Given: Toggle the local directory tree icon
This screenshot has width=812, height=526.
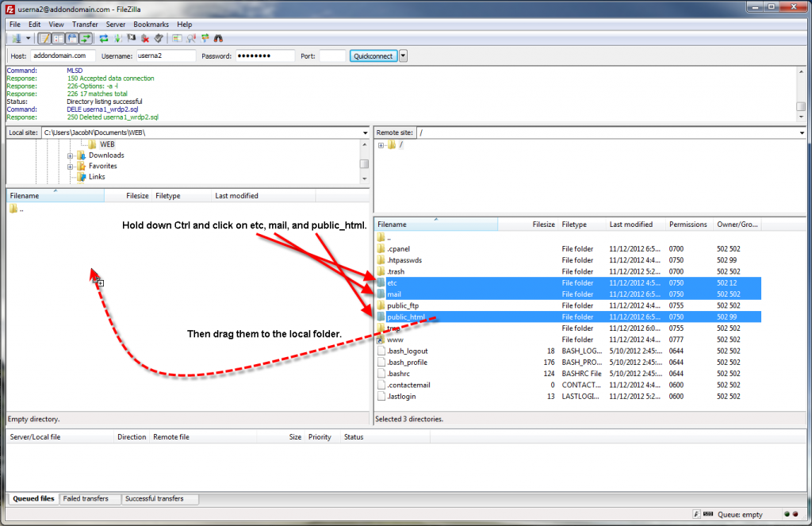Looking at the screenshot, I should point(58,38).
